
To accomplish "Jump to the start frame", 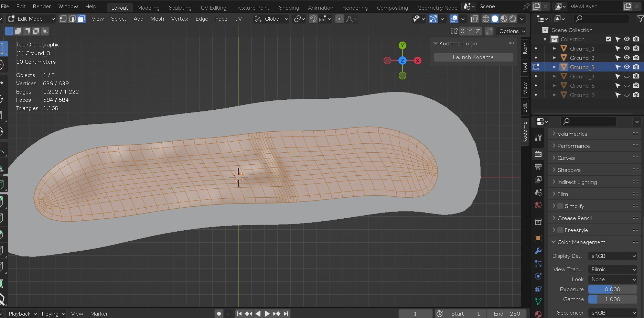I will coord(239,314).
